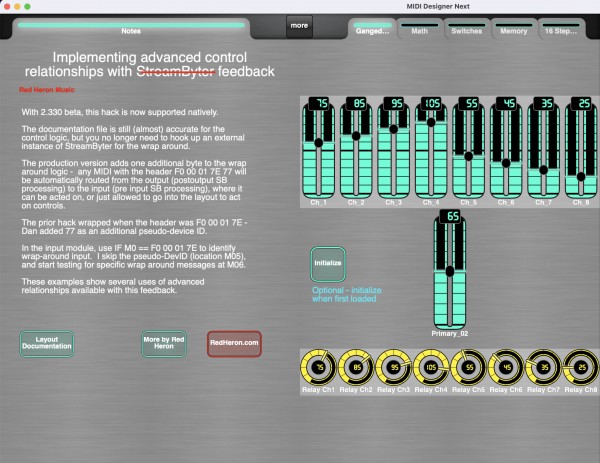
Task: Click the Ch_6 value display 45
Action: coord(506,103)
